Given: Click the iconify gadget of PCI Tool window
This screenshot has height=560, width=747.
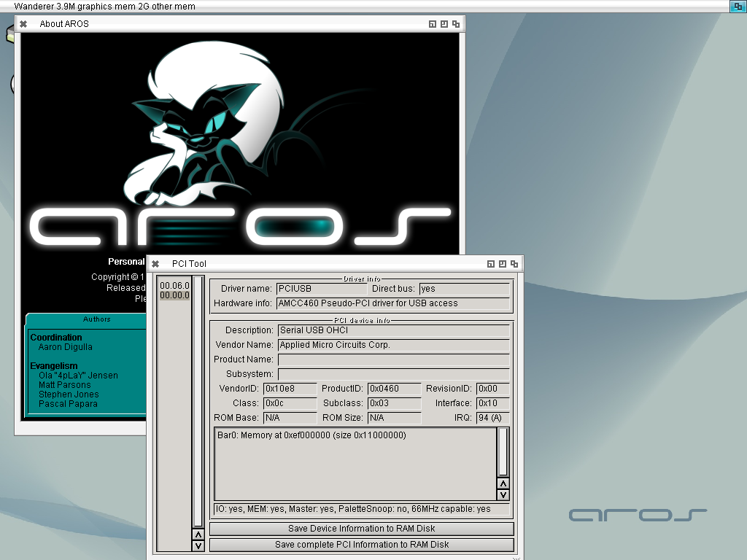Looking at the screenshot, I should 491,264.
